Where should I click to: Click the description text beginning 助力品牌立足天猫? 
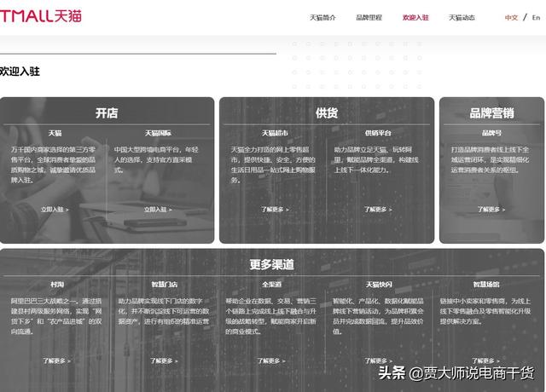point(376,159)
